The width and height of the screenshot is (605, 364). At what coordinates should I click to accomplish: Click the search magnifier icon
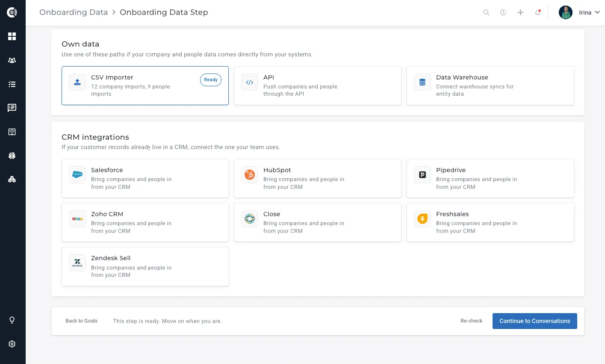click(486, 12)
